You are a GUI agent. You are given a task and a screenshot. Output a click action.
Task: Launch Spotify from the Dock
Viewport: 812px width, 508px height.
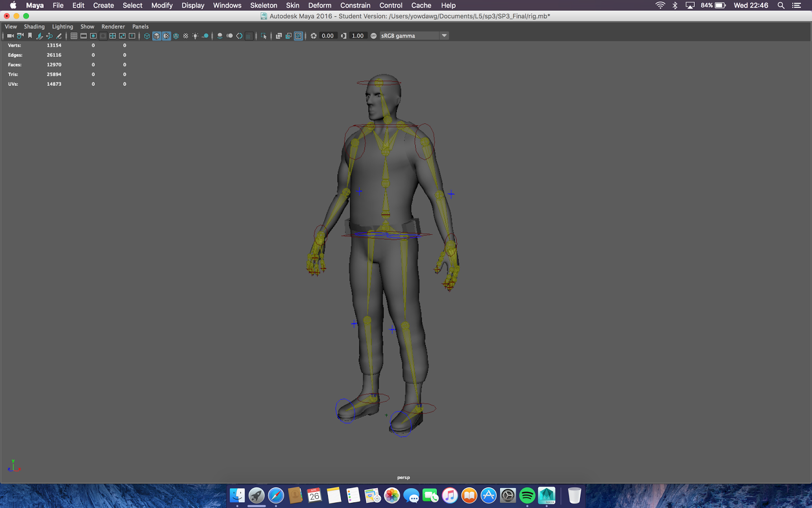click(x=527, y=495)
